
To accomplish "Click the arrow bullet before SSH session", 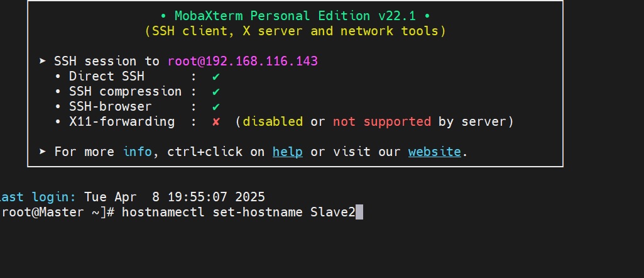I will [42, 61].
